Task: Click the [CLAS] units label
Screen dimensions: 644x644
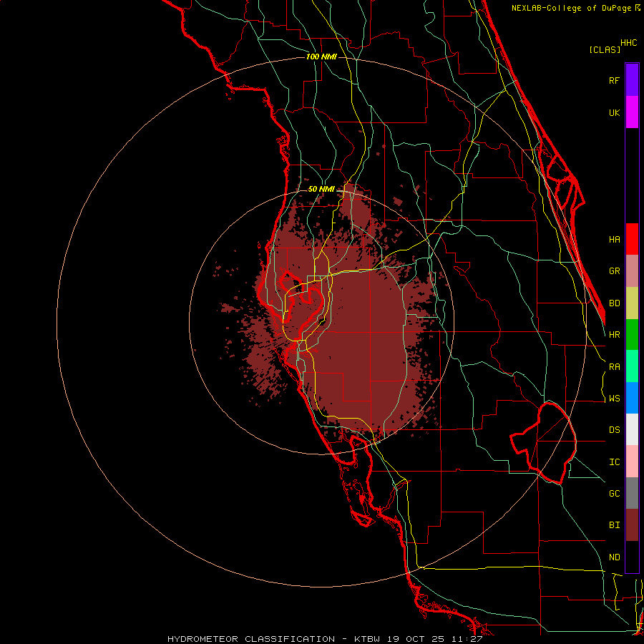Action: 605,49
